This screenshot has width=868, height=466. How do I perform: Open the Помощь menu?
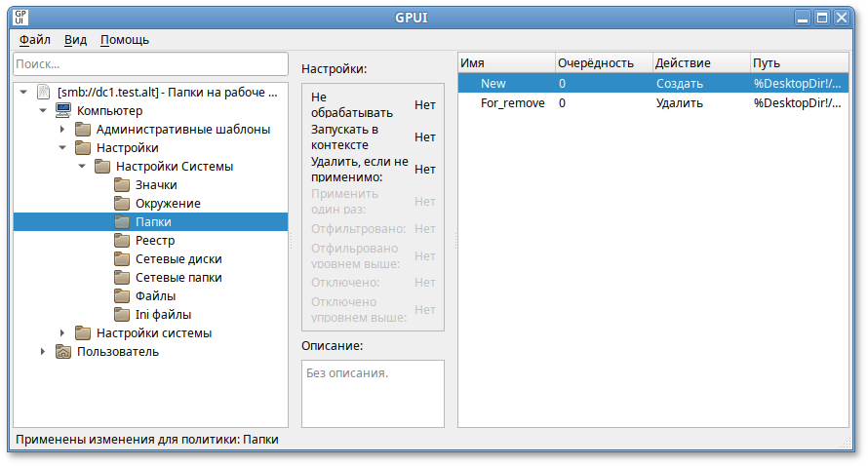click(125, 40)
